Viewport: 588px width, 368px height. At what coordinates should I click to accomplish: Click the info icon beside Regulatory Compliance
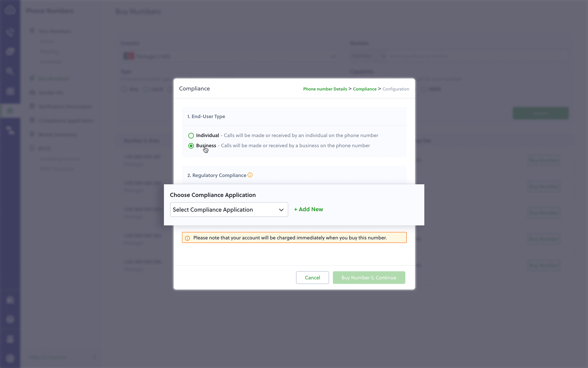[x=250, y=175]
